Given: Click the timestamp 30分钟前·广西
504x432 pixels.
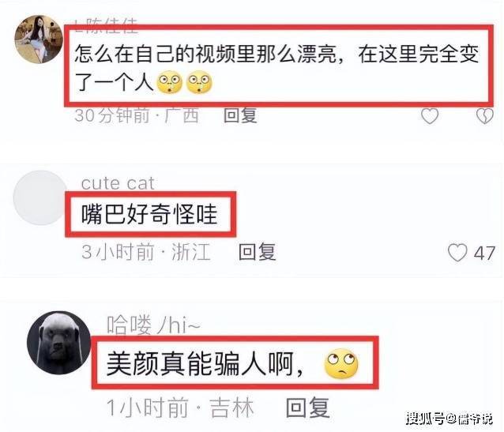Looking at the screenshot, I should 137,115.
